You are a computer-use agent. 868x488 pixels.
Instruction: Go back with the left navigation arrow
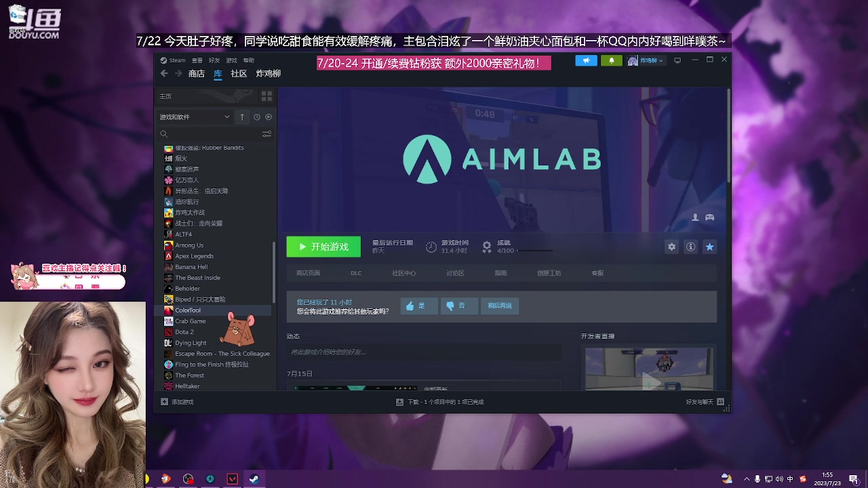pos(164,73)
